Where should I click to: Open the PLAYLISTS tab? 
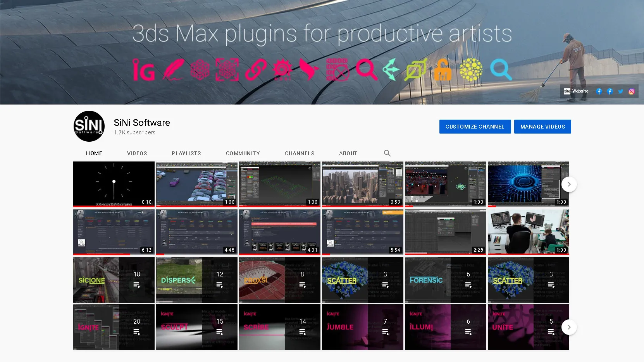click(x=186, y=153)
